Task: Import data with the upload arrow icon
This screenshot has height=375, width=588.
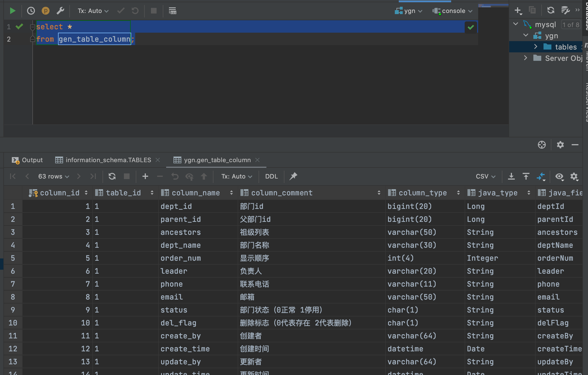Action: (526, 176)
